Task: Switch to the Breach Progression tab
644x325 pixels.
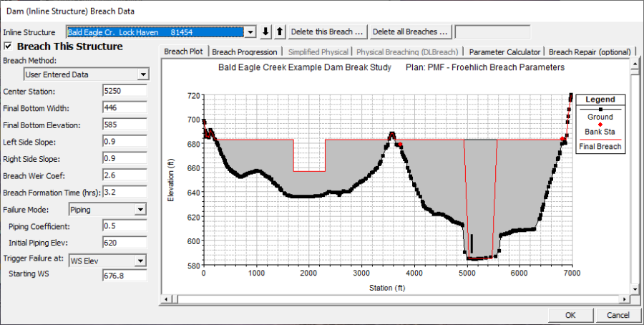Action: click(x=244, y=52)
